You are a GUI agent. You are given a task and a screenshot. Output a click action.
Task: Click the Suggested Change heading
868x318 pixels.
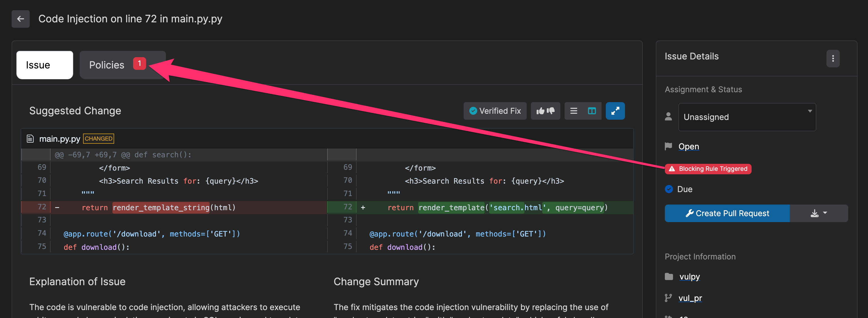point(75,111)
